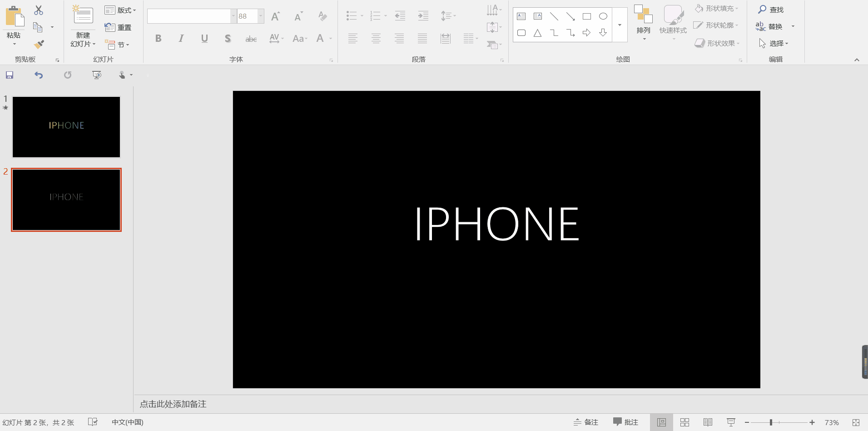
Task: Select the oval shape in gallery
Action: pyautogui.click(x=603, y=16)
